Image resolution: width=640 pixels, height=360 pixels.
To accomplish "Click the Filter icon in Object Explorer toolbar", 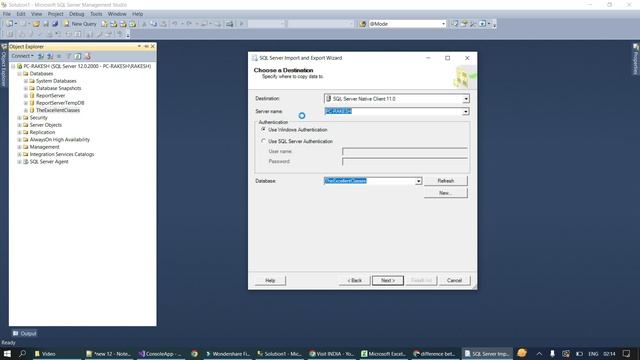I will (69, 56).
